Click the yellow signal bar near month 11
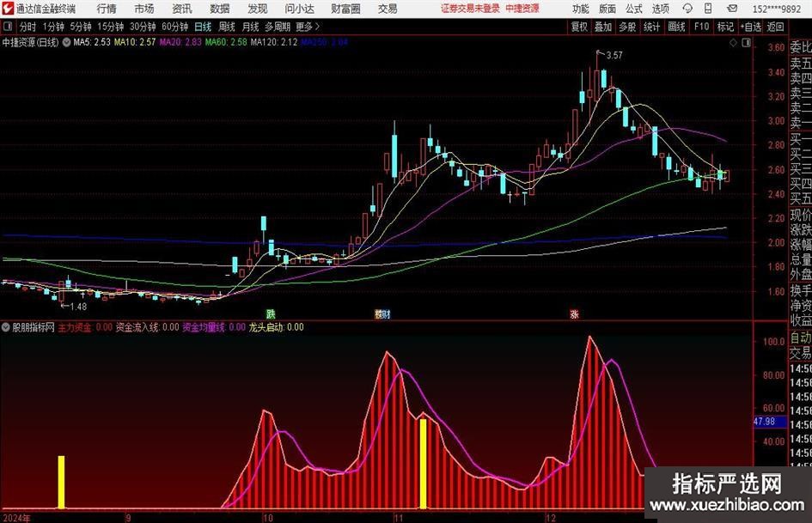 click(x=423, y=464)
